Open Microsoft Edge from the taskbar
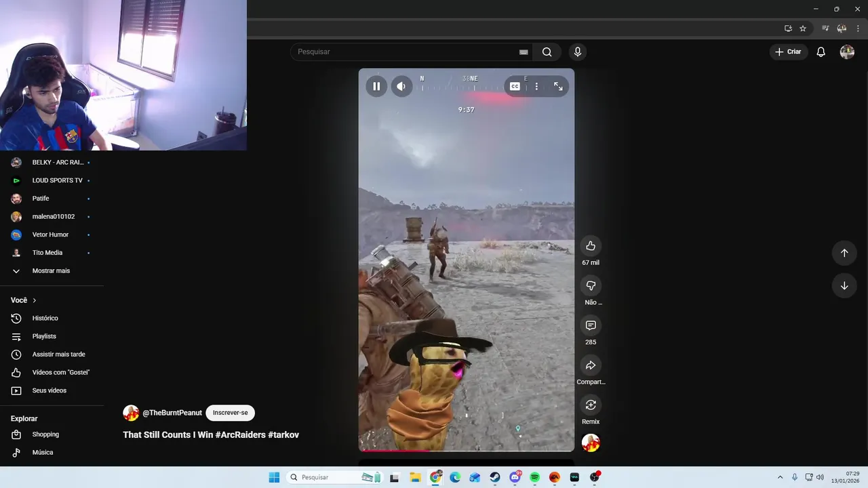Viewport: 868px width, 488px height. coord(455,477)
